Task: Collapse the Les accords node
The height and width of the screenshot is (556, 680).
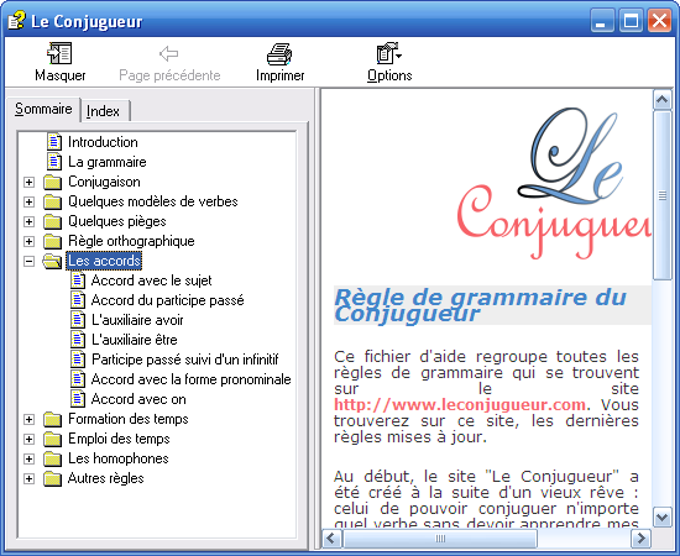Action: [29, 261]
